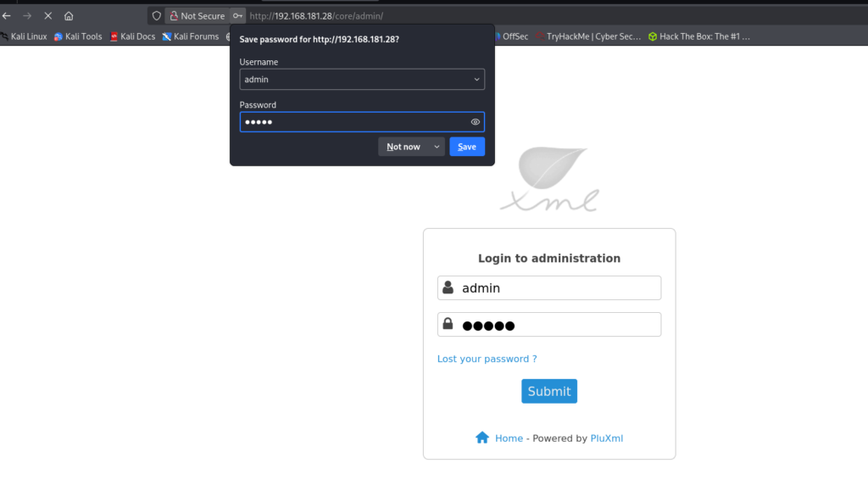This screenshot has height=491, width=868.
Task: Open the shield tracking protection icon
Action: click(156, 15)
